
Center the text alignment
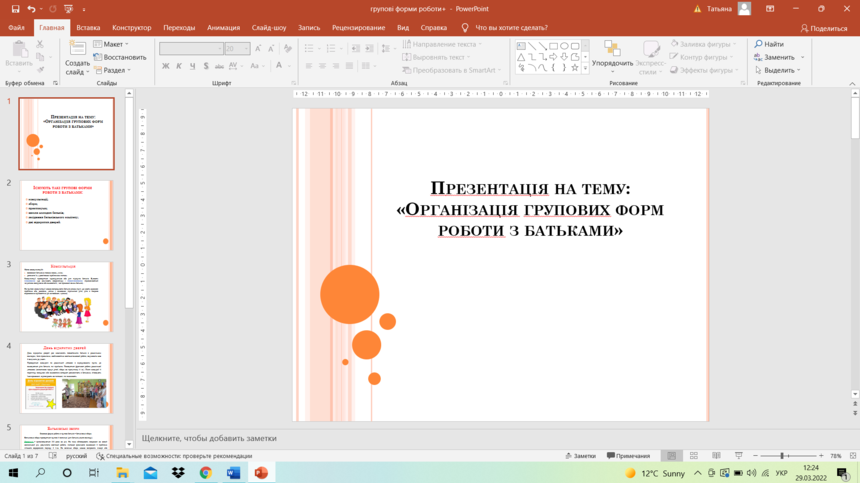coord(322,66)
